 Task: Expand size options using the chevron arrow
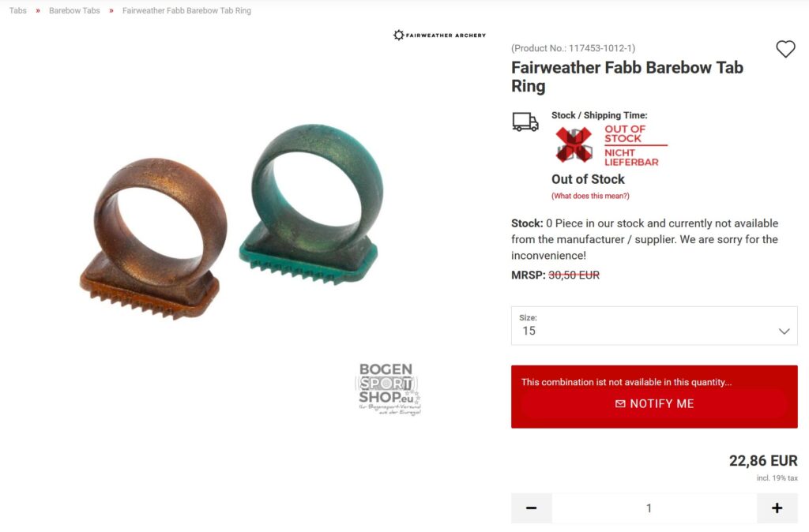(784, 331)
